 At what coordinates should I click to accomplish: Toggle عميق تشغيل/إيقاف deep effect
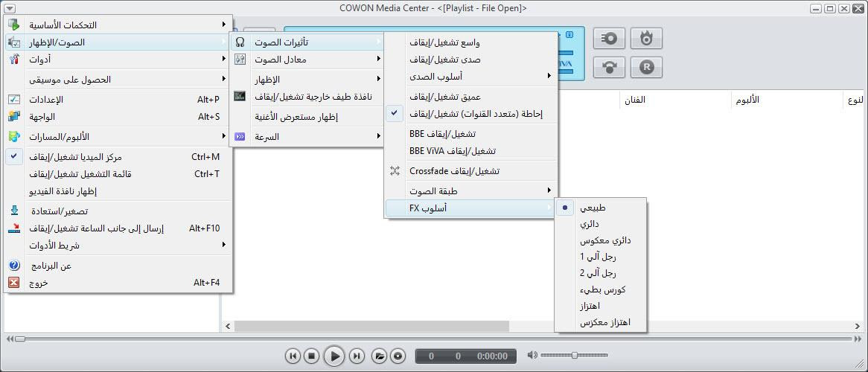[x=471, y=96]
